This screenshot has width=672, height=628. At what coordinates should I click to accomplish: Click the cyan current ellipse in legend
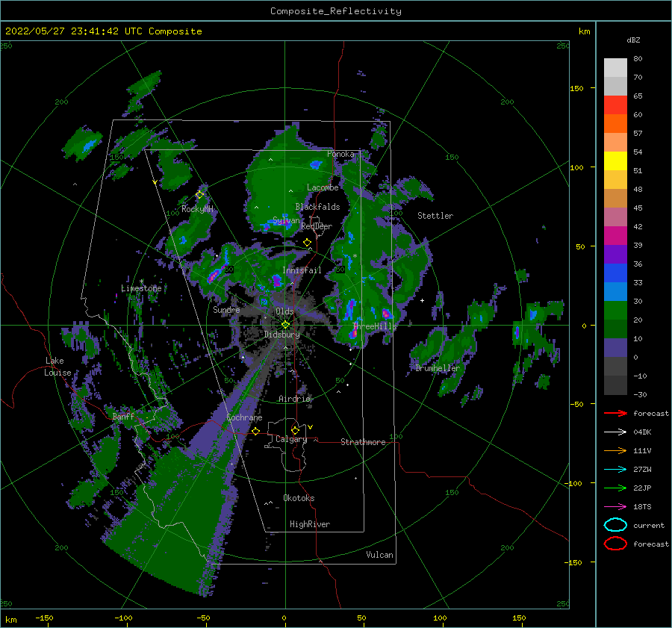pyautogui.click(x=615, y=525)
